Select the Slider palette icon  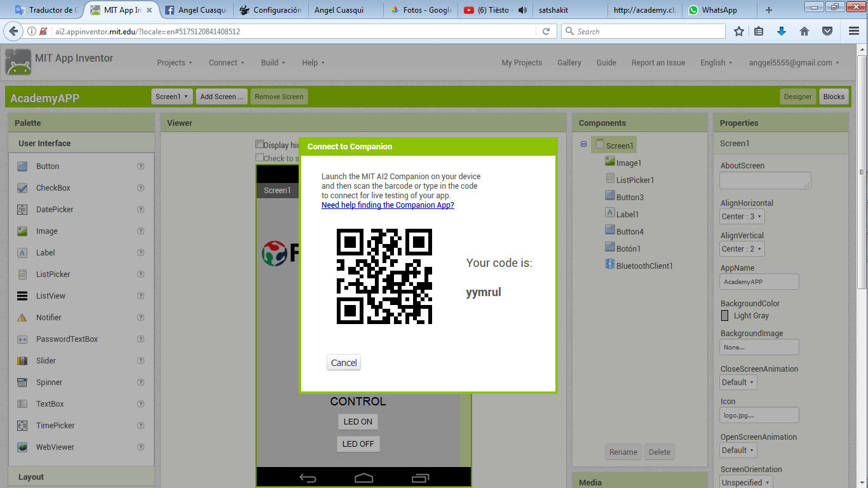point(22,361)
